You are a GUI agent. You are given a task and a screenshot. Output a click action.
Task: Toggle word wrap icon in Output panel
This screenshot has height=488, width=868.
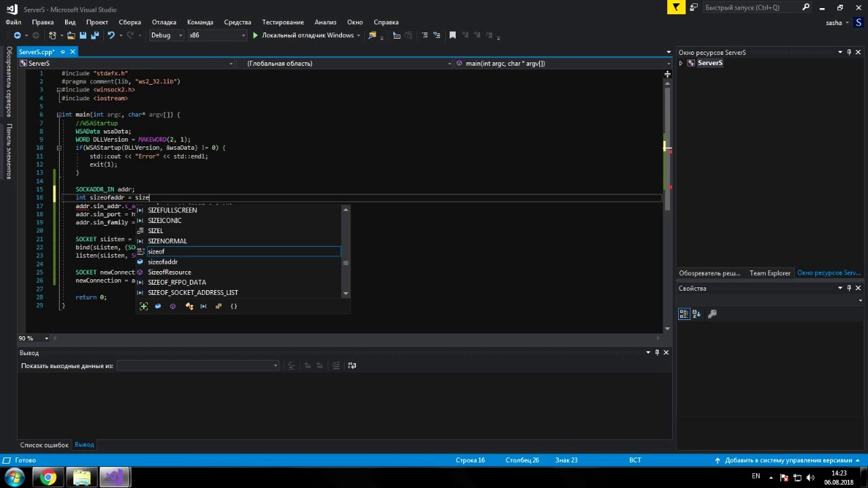click(x=352, y=365)
